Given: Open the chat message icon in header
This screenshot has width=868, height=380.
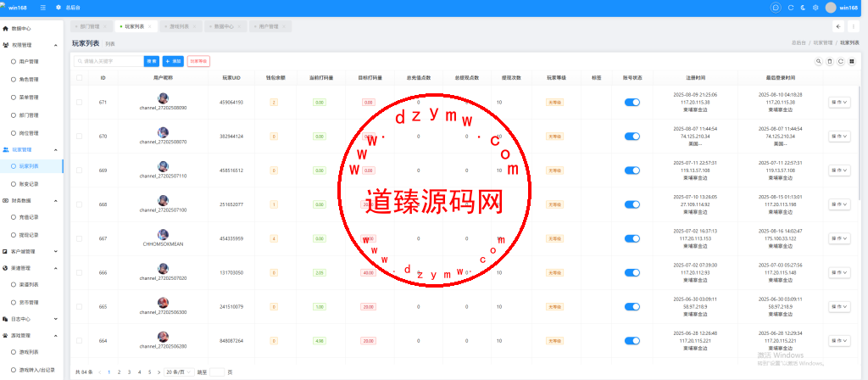Looking at the screenshot, I should pos(776,8).
